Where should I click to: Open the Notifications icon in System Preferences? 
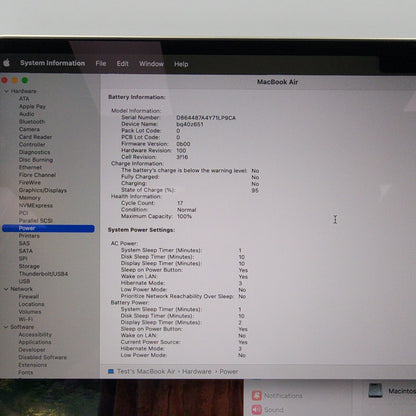(x=257, y=396)
